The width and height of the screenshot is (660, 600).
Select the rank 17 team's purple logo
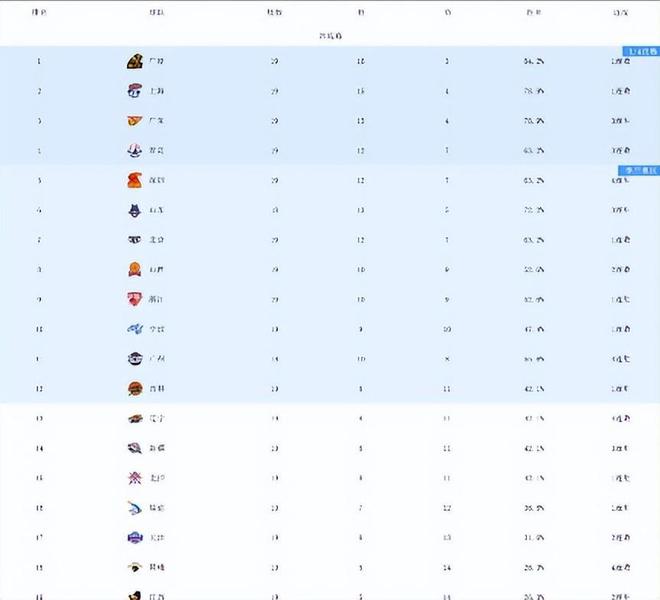pyautogui.click(x=135, y=537)
